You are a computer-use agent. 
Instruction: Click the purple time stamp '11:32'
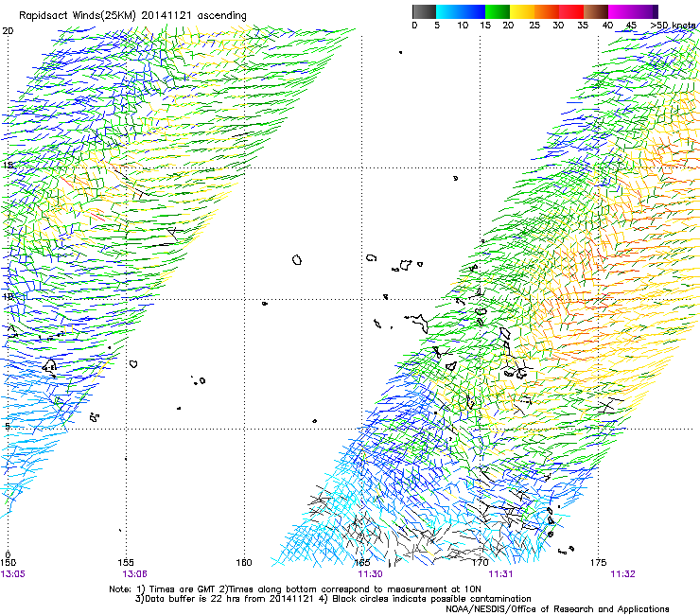(622, 574)
